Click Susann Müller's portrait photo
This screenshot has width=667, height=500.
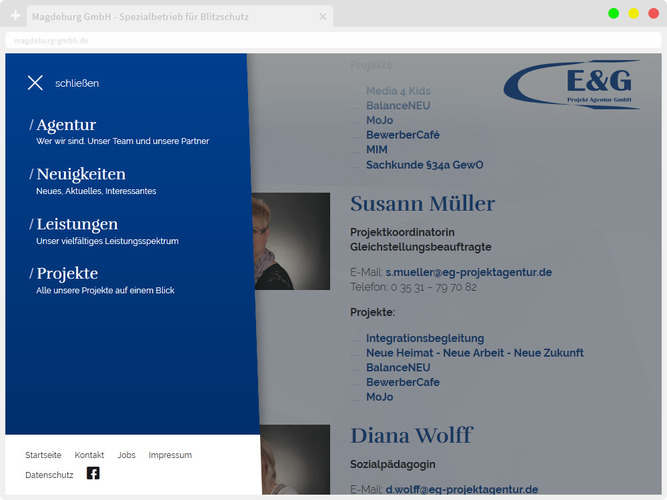[290, 241]
